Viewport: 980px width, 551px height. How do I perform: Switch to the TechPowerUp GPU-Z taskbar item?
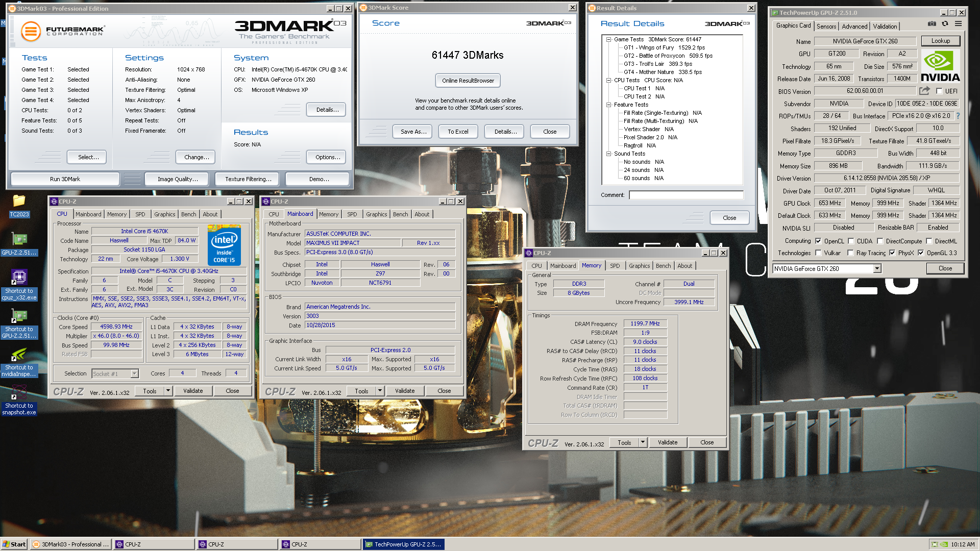pos(403,544)
